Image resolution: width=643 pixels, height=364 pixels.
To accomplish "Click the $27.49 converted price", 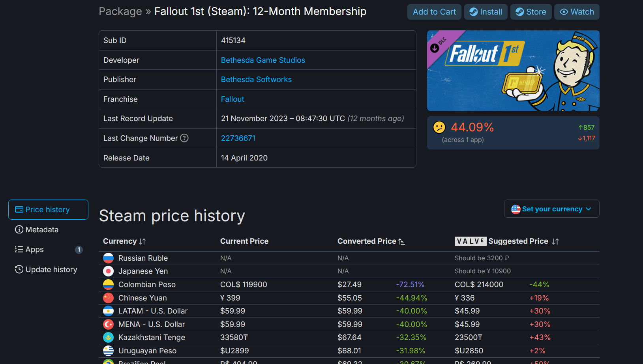I will 349,284.
